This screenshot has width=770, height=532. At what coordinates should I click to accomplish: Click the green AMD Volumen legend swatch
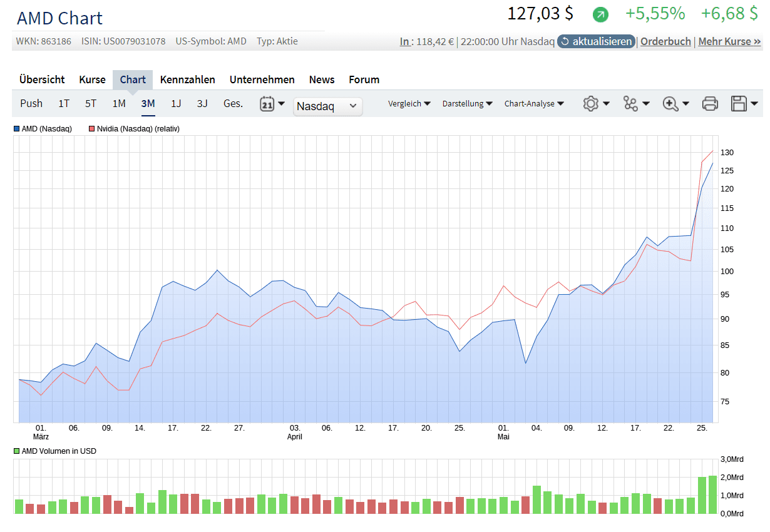pyautogui.click(x=16, y=451)
